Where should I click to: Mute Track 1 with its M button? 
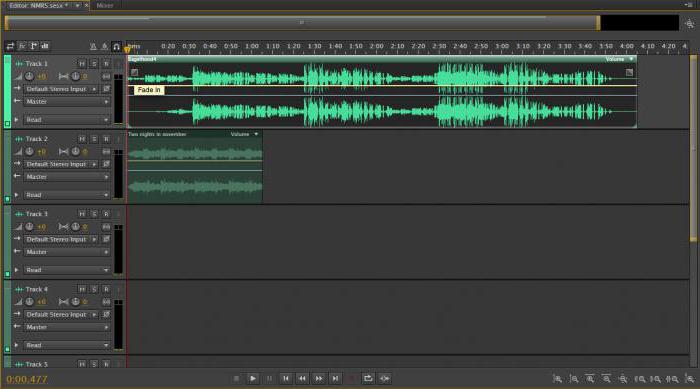pyautogui.click(x=82, y=64)
